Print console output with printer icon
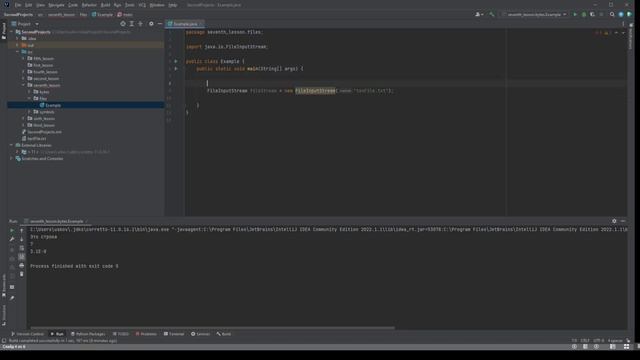Screen dimensions: 640x360 [x=22, y=265]
